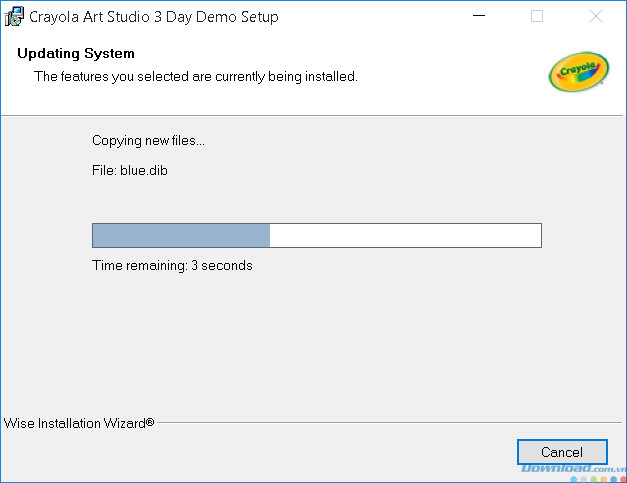Cancel the installation
The image size is (627, 483).
point(562,452)
